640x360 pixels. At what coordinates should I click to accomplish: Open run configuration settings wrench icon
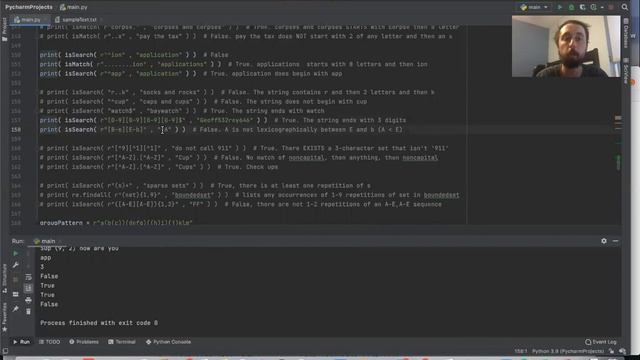coord(16,265)
